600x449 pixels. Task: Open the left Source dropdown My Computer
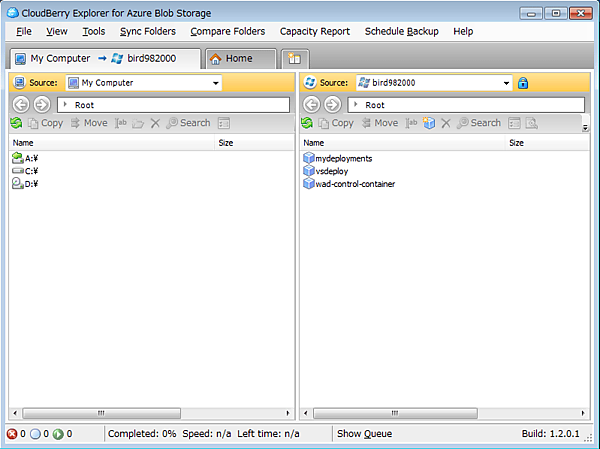tap(143, 83)
